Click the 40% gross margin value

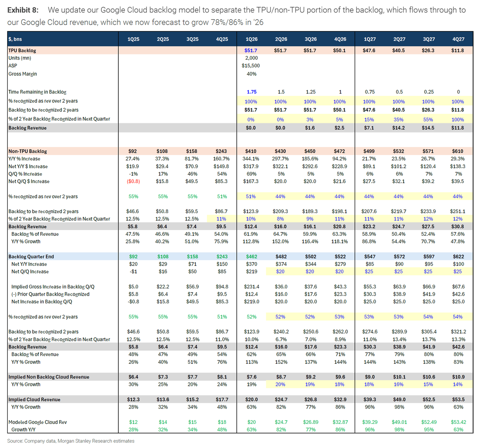click(252, 74)
